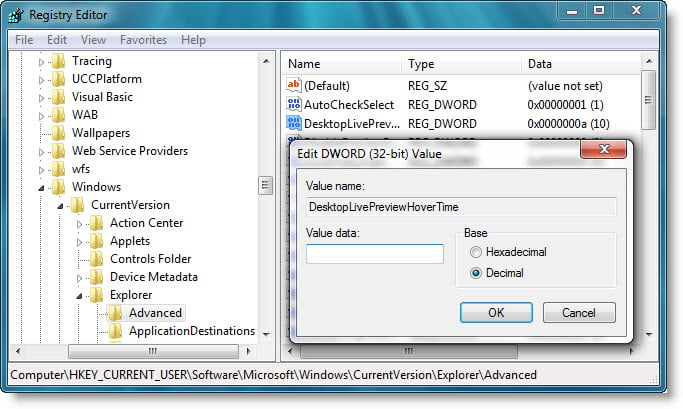Expand the Visual Basic tree node
The height and width of the screenshot is (409, 683).
41,98
